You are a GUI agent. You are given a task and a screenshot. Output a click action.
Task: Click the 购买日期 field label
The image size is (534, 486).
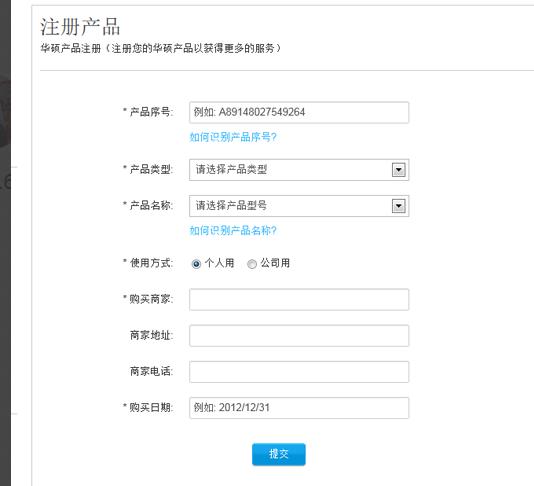coord(150,407)
